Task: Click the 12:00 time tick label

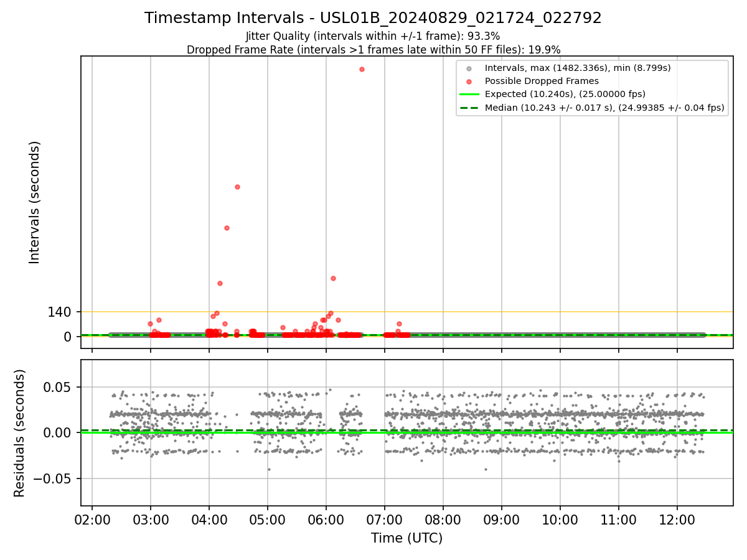Action: (x=677, y=519)
